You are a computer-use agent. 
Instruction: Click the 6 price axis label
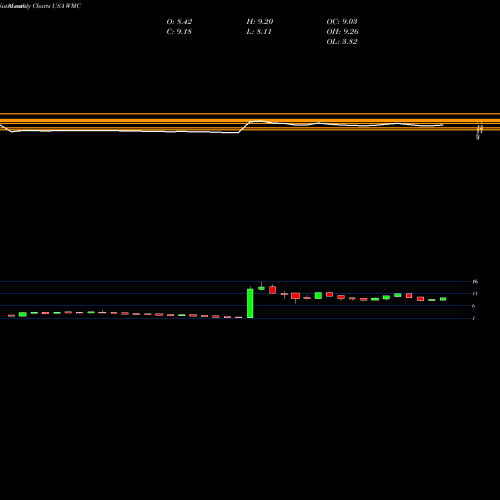[473, 306]
